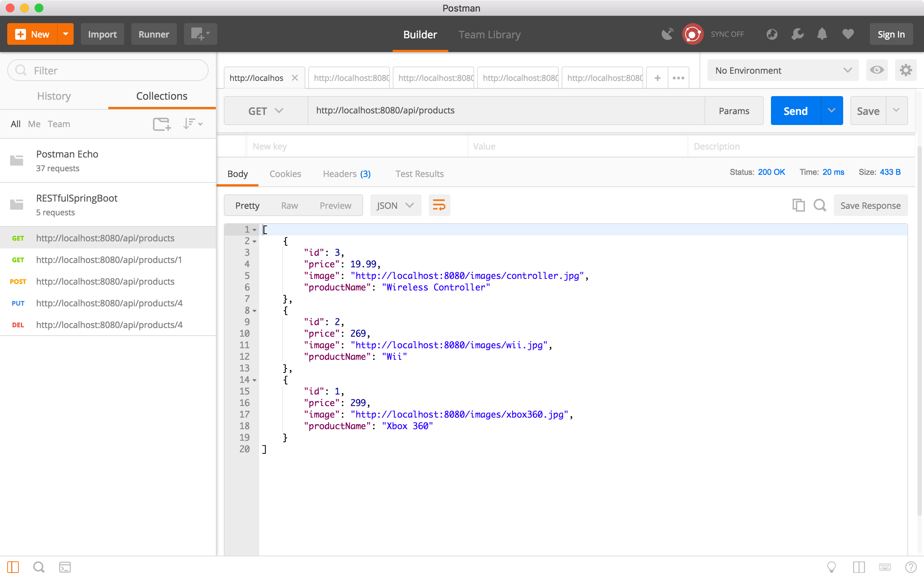Click the Import button
This screenshot has width=924, height=578.
pyautogui.click(x=103, y=34)
